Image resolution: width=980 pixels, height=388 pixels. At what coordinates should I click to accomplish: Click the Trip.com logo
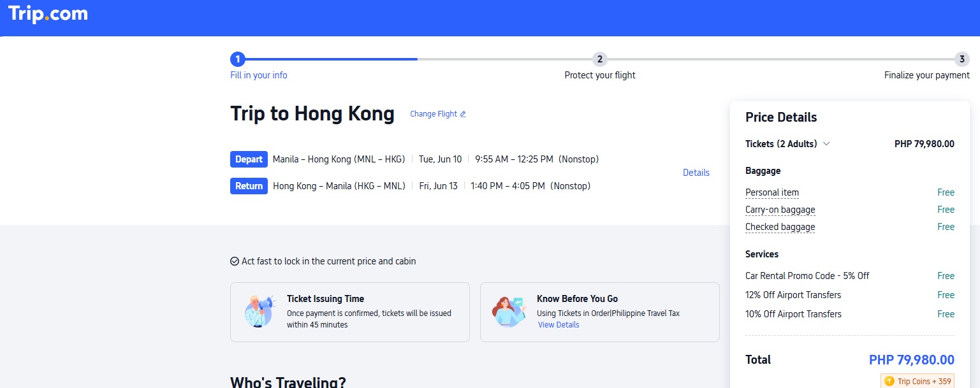[48, 14]
